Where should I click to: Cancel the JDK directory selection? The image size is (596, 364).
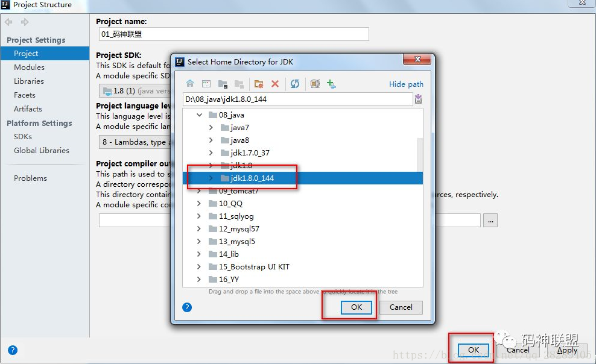pyautogui.click(x=401, y=307)
